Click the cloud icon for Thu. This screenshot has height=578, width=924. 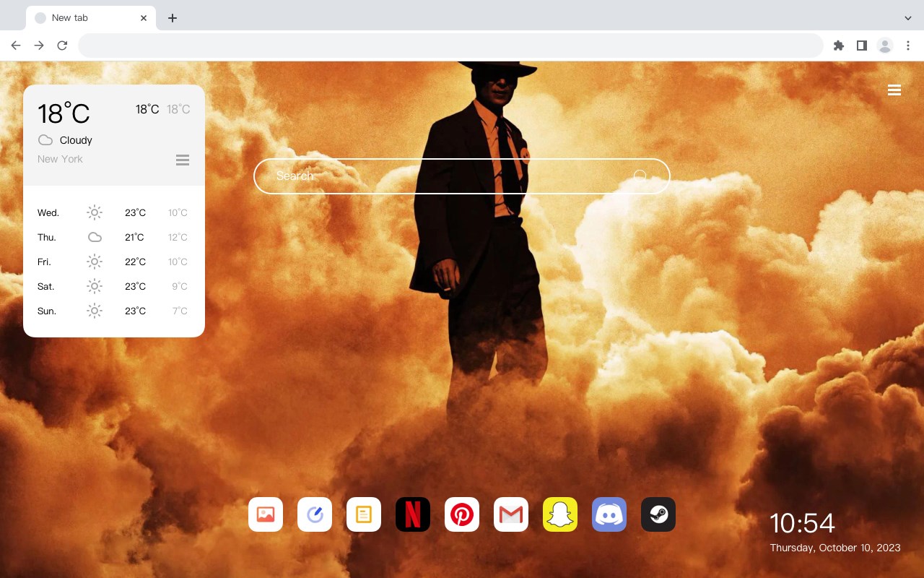95,237
